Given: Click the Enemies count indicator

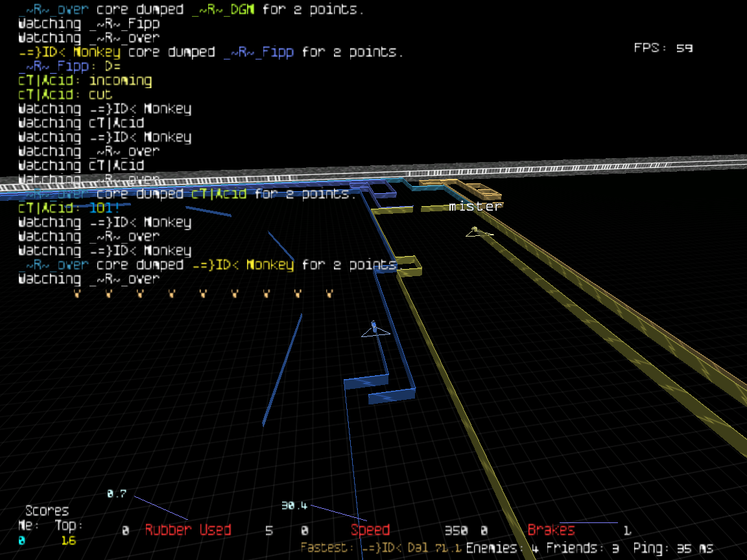Looking at the screenshot, I should point(502,548).
